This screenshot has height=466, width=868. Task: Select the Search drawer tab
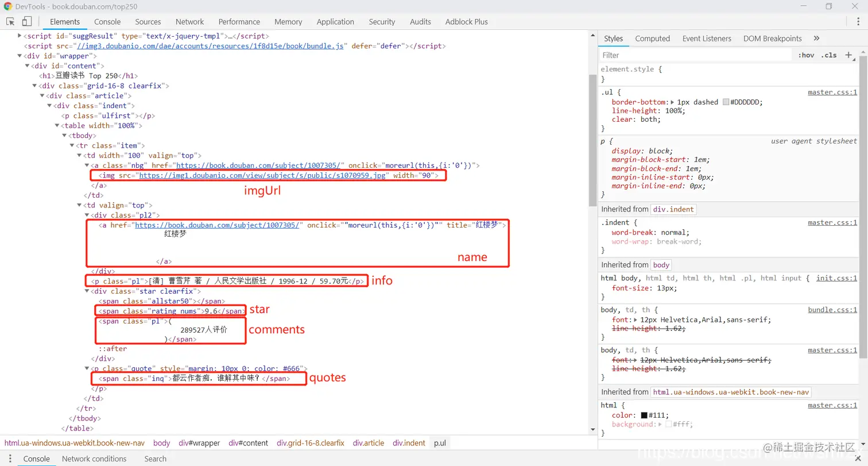pyautogui.click(x=156, y=459)
